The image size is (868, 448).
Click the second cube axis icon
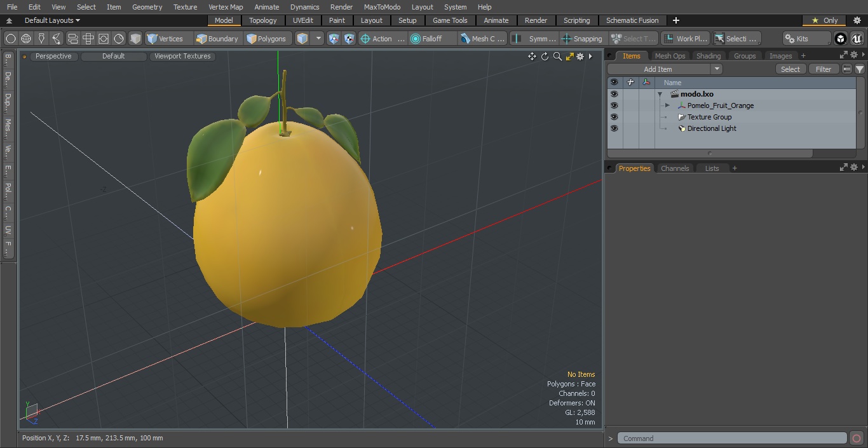click(x=349, y=39)
